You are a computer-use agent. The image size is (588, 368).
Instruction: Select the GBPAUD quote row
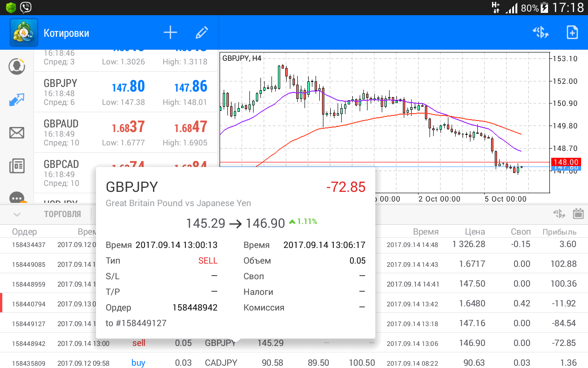coord(126,132)
